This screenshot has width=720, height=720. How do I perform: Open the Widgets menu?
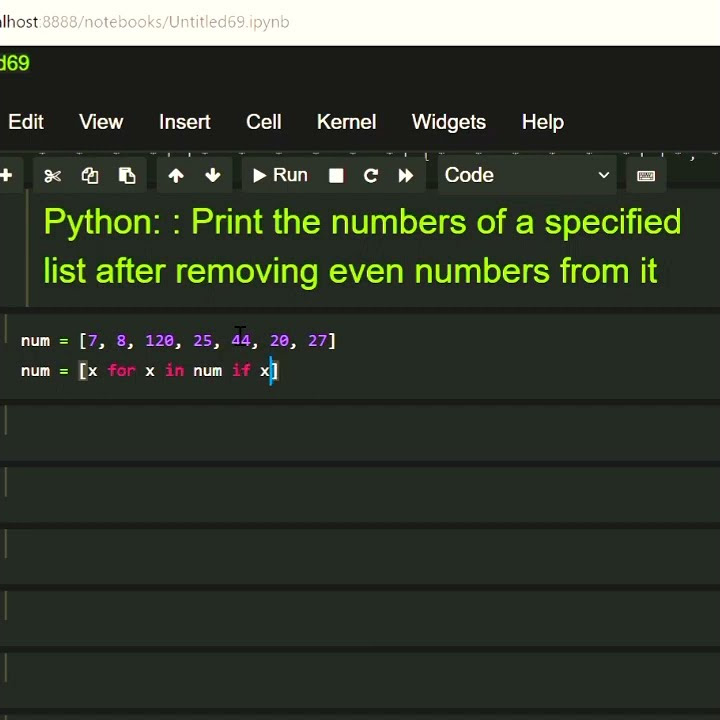(x=449, y=122)
